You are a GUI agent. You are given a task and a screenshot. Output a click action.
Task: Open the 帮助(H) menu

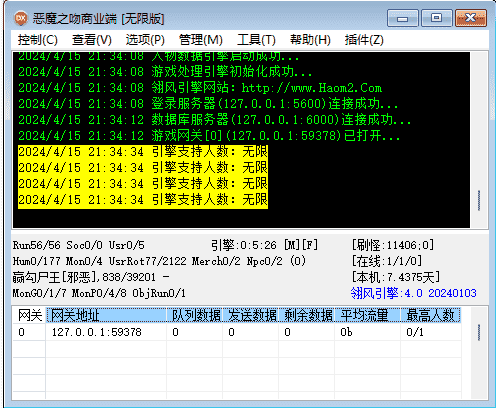tap(310, 40)
